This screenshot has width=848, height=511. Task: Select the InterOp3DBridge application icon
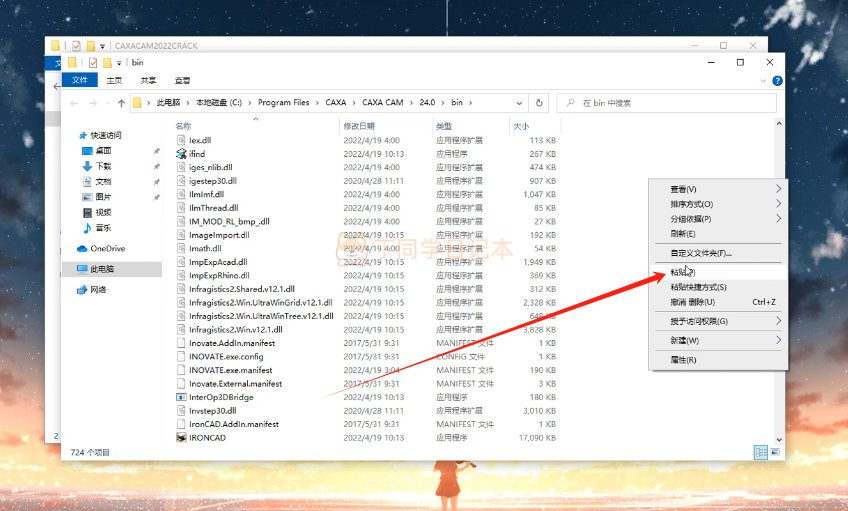point(180,397)
